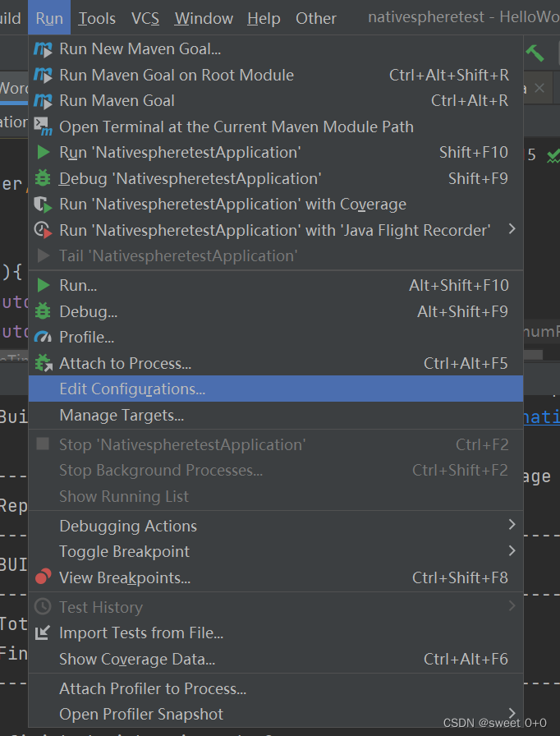Click Import Tests from File arrow icon
560x736 pixels.
(x=42, y=632)
